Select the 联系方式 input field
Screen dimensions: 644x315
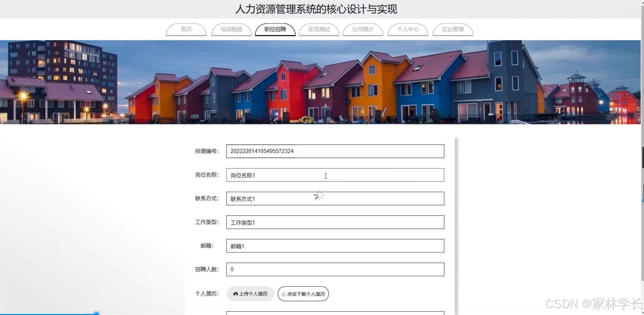tap(335, 198)
